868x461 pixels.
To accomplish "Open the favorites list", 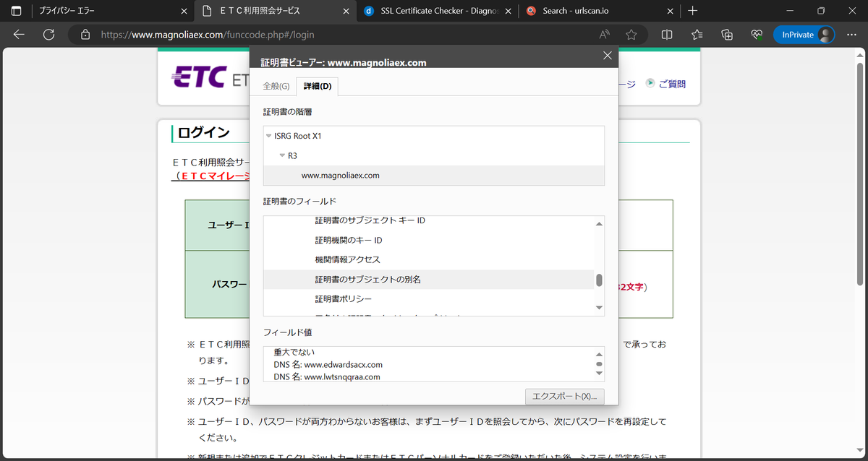I will pos(697,34).
